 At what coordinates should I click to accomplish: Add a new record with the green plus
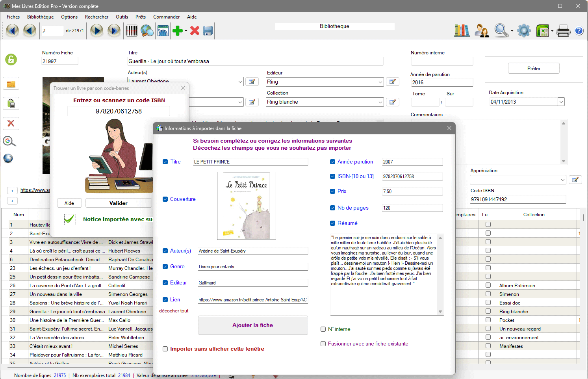[x=178, y=30]
